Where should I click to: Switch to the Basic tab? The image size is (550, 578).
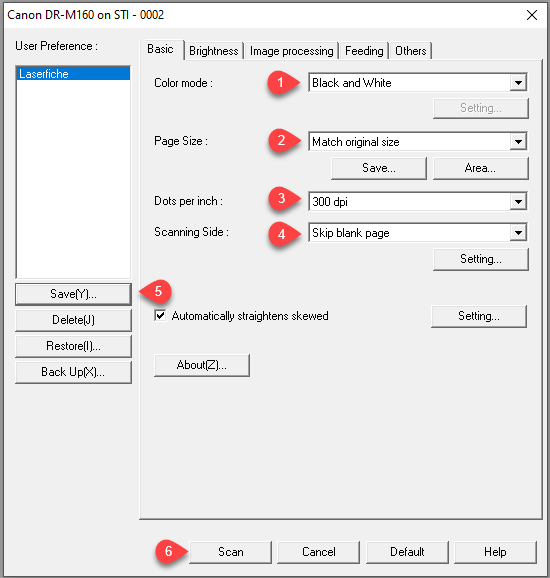click(x=161, y=49)
